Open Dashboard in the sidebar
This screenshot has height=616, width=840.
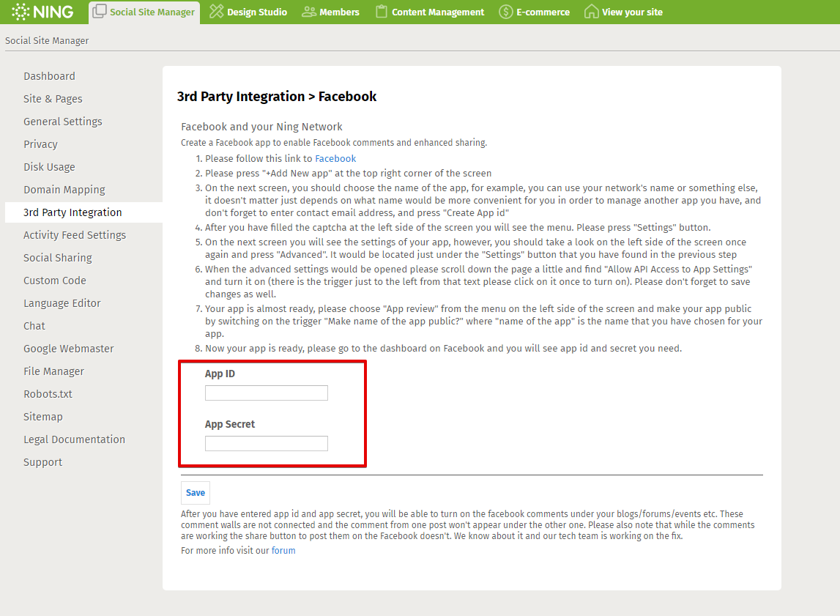click(x=49, y=76)
